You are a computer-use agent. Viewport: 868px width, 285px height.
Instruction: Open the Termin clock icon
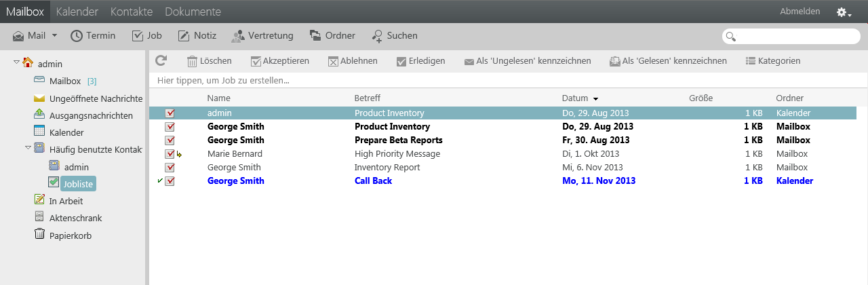[77, 35]
